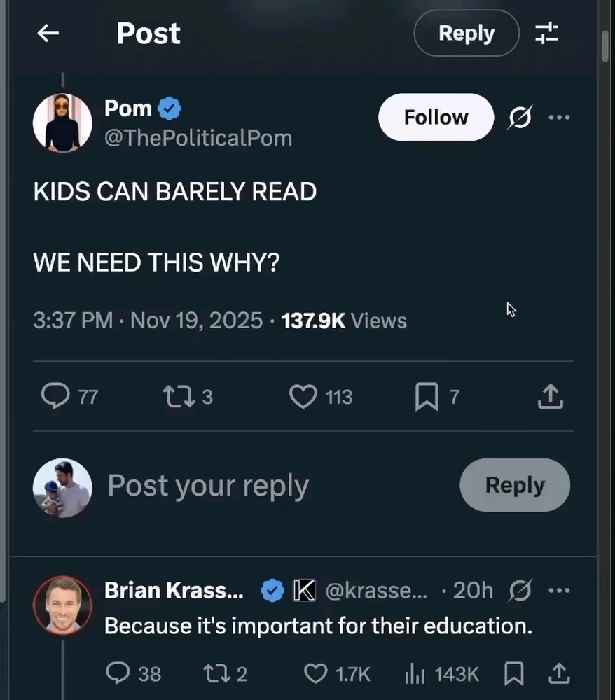Bookmark Pom's post with 7 bookmarks

click(426, 397)
